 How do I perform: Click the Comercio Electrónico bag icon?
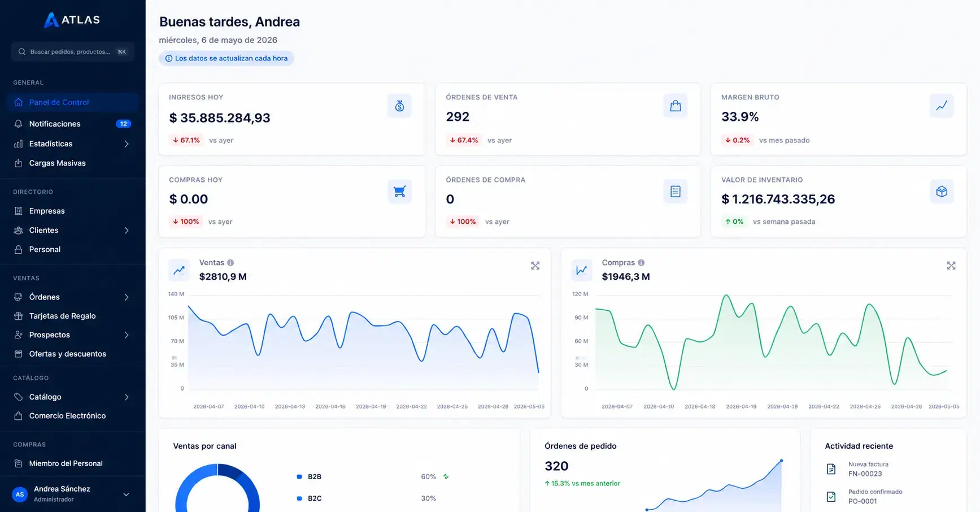[19, 415]
